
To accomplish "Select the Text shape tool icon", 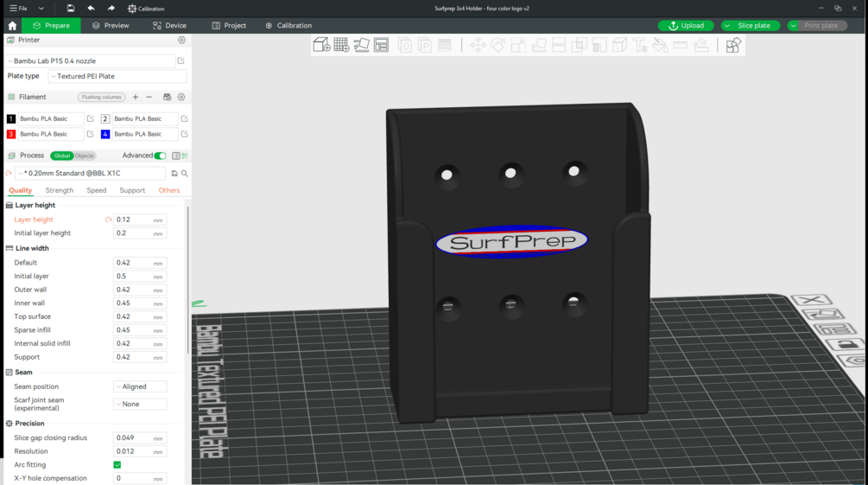I will 640,45.
